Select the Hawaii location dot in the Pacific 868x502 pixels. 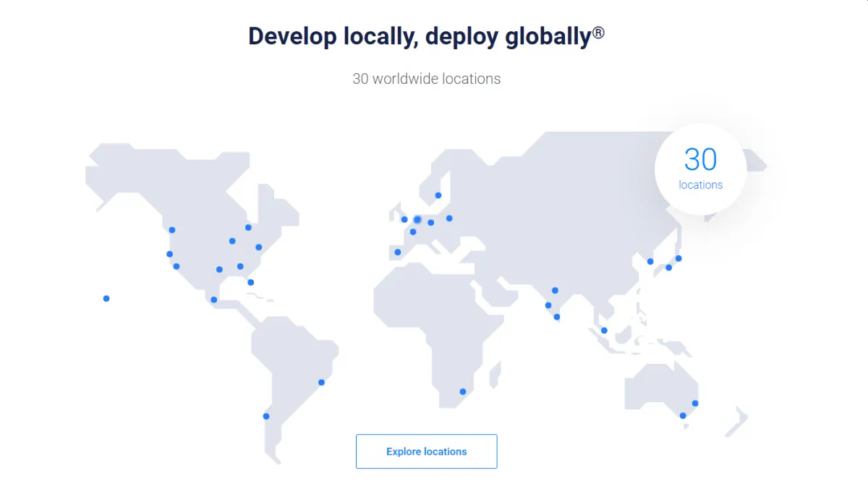click(x=106, y=298)
